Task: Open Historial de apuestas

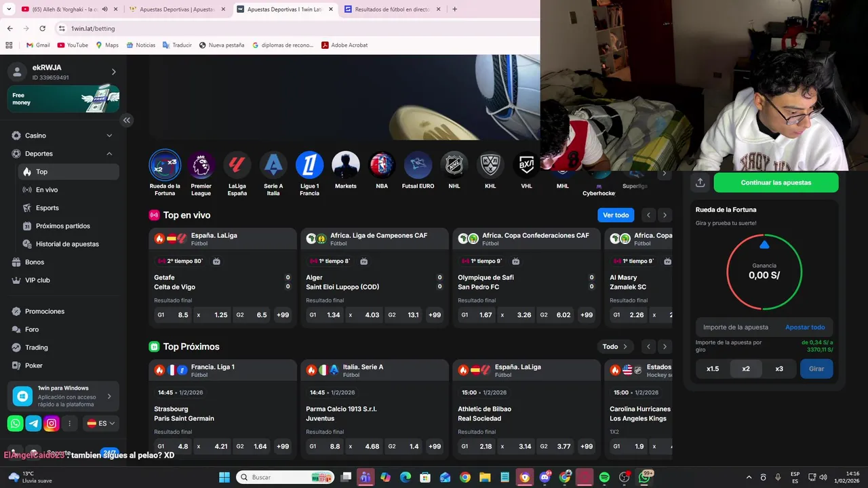Action: coord(68,244)
